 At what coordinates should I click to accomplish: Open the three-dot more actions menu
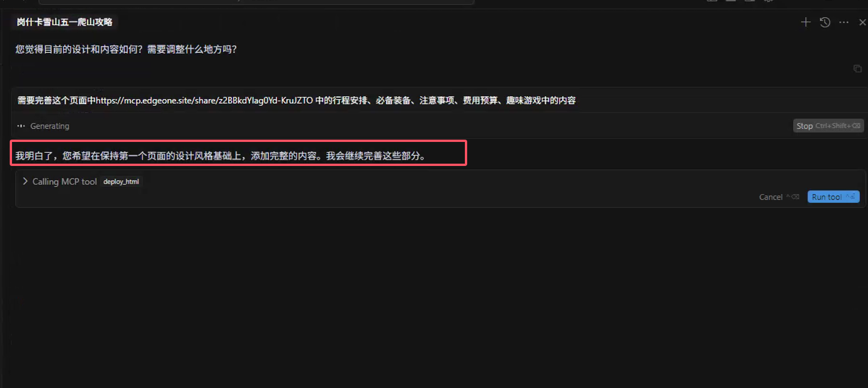844,22
